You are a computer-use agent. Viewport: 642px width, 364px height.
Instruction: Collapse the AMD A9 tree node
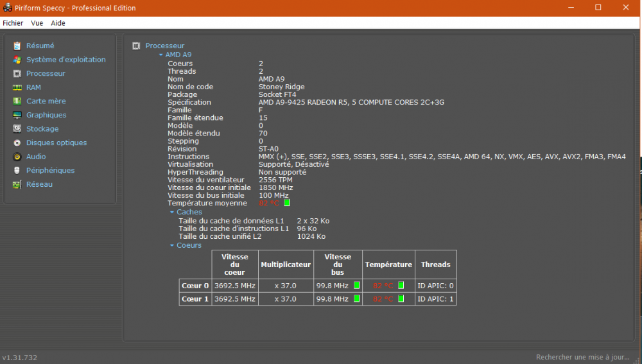(160, 55)
